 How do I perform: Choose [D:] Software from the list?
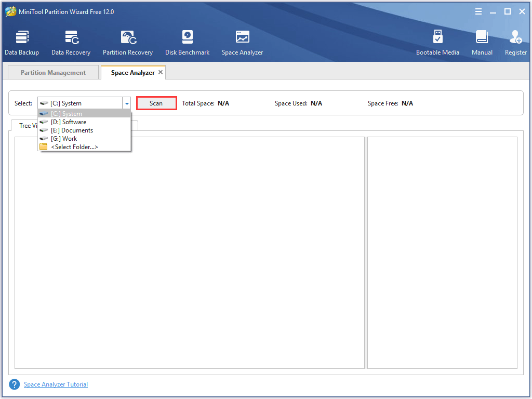tap(84, 122)
